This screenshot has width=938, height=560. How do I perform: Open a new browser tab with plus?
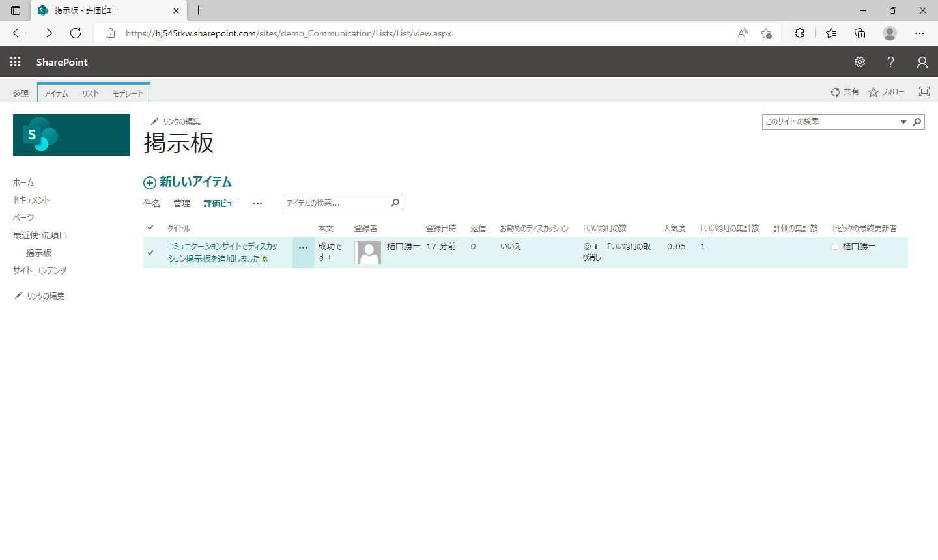(199, 10)
